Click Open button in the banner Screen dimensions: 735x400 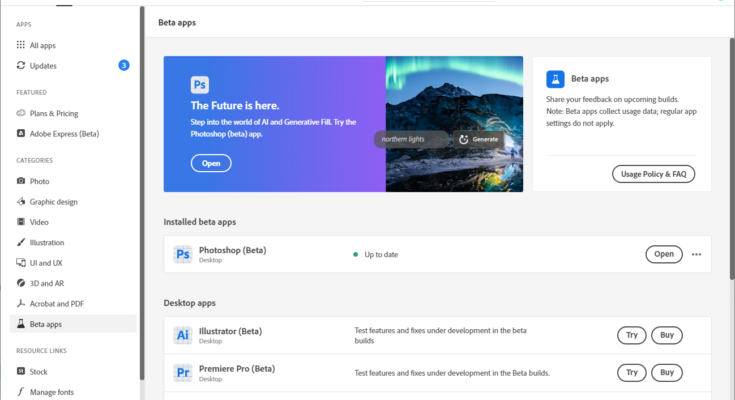pos(211,163)
